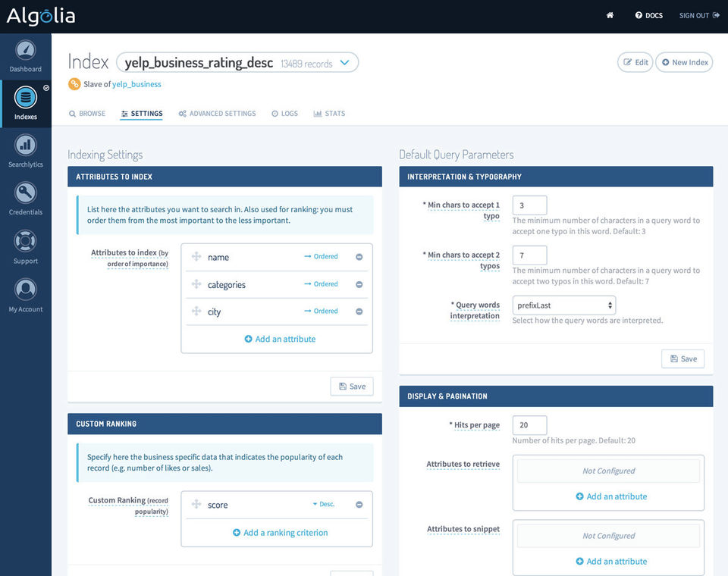The image size is (728, 576).
Task: Open the prefixLast query words dropdown
Action: pos(564,305)
